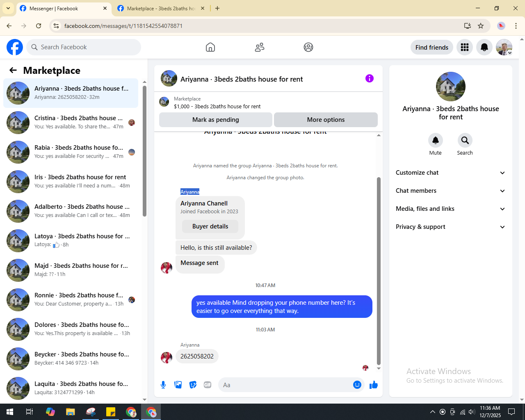Open conversation information purple info icon
The image size is (525, 420).
pos(370,78)
